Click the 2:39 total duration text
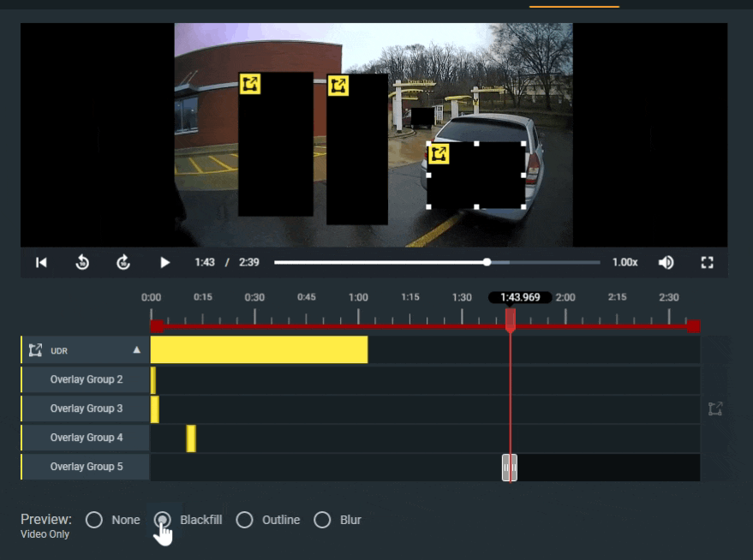Screen dimensions: 753x560 coord(248,263)
